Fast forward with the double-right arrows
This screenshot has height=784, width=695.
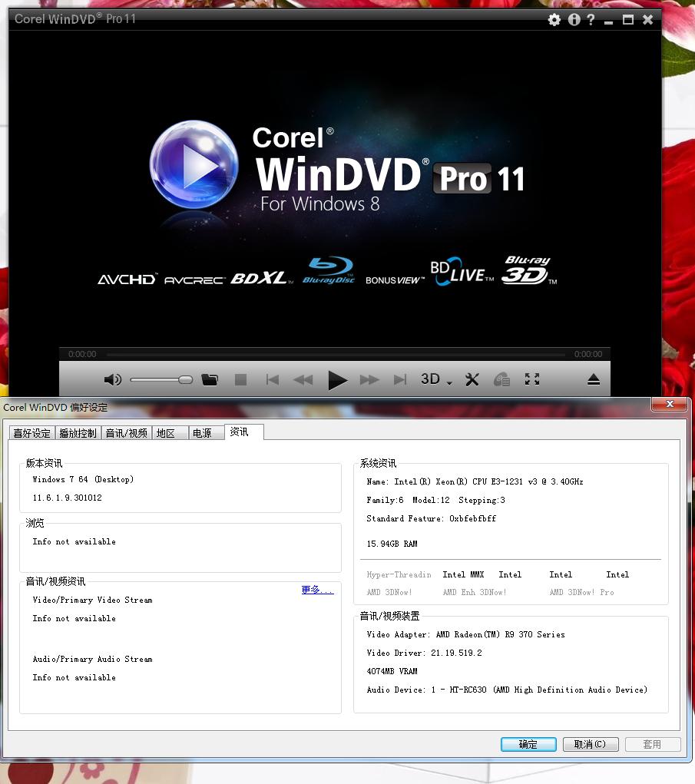369,379
